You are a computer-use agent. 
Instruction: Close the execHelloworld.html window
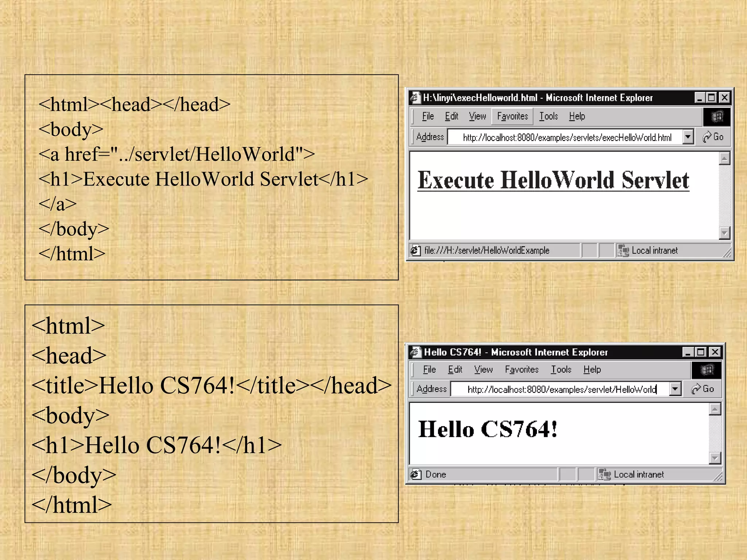(x=725, y=98)
